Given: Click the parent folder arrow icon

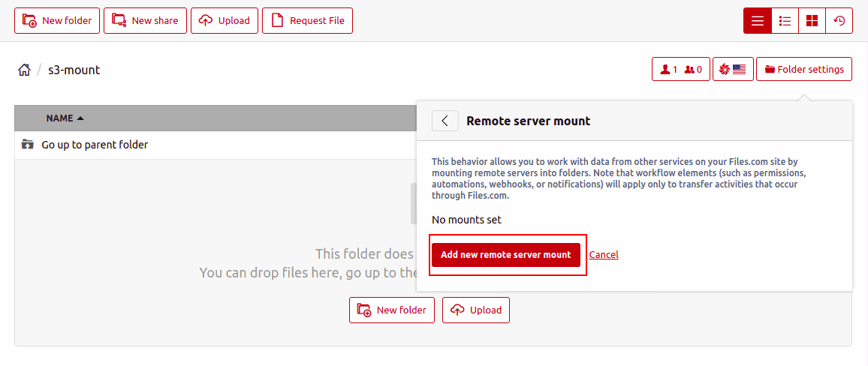Looking at the screenshot, I should 27,145.
